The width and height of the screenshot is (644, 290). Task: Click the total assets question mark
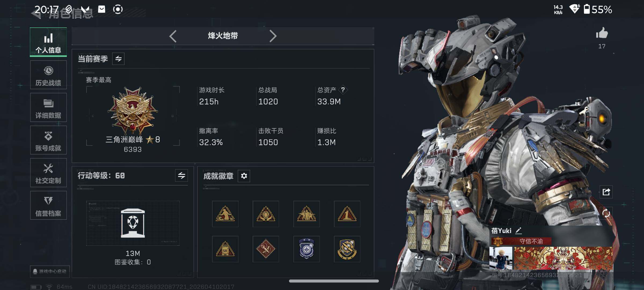(343, 90)
